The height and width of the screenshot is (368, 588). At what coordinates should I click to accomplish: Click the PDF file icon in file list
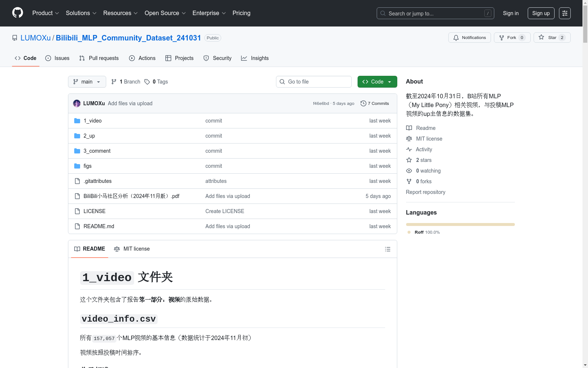(x=77, y=196)
